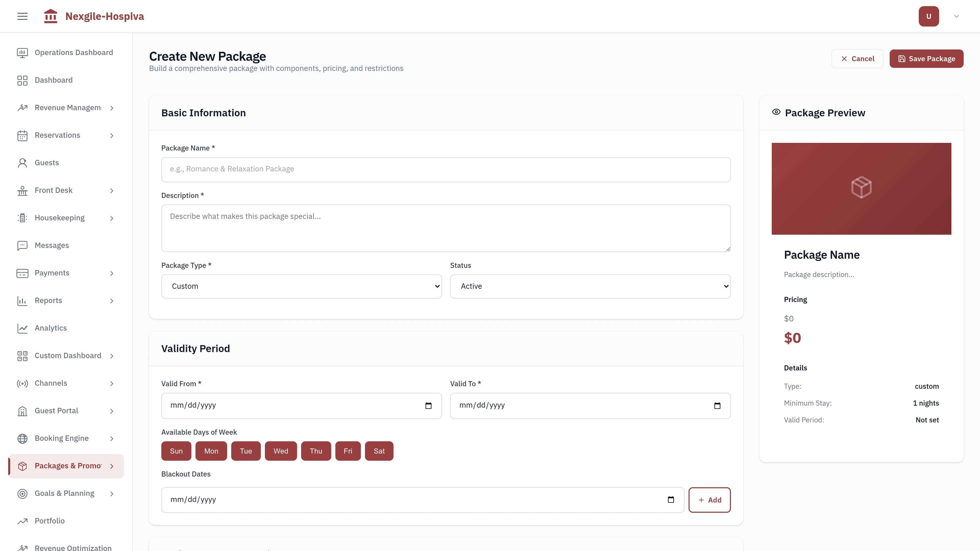Navigate to Goals & Planning

[x=64, y=493]
